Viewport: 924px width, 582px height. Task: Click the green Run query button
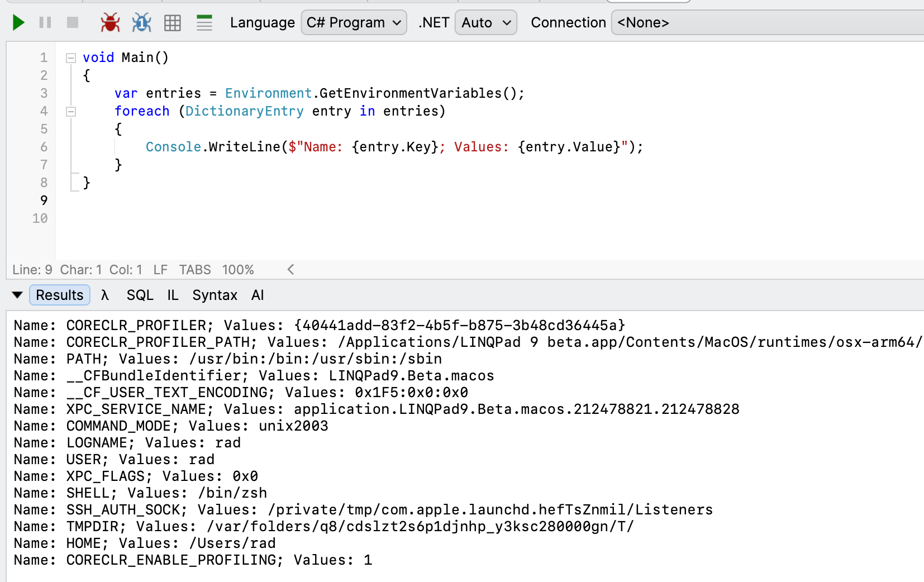coord(18,23)
